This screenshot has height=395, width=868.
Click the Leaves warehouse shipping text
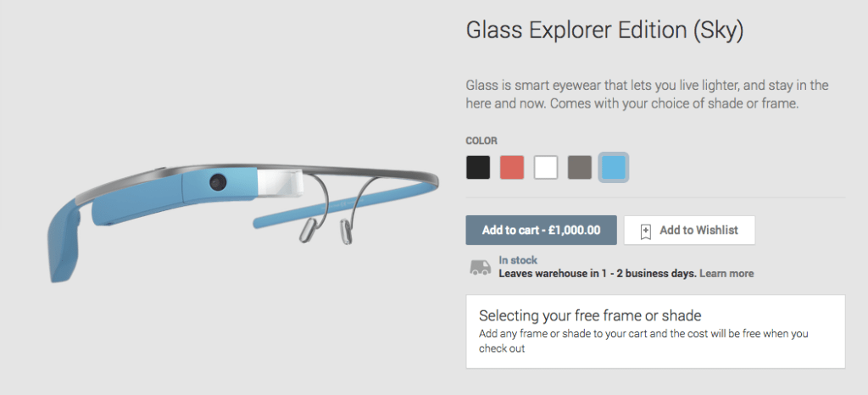598,274
